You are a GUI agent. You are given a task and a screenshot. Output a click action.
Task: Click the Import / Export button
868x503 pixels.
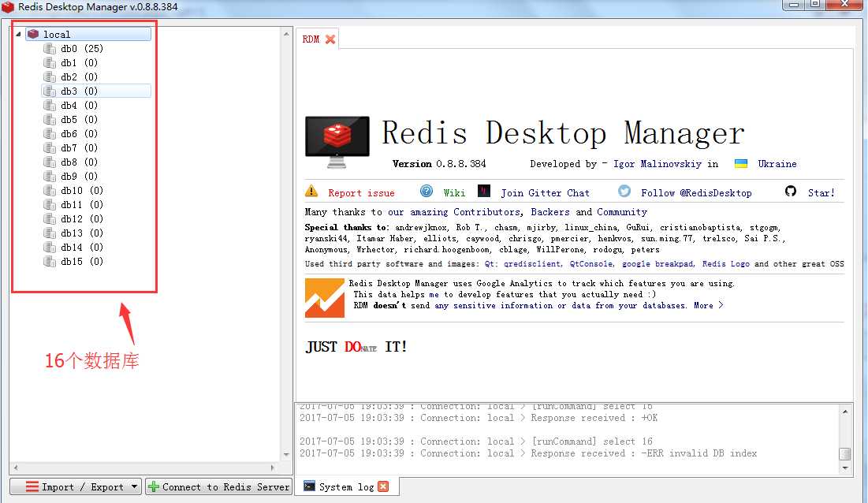[75, 487]
